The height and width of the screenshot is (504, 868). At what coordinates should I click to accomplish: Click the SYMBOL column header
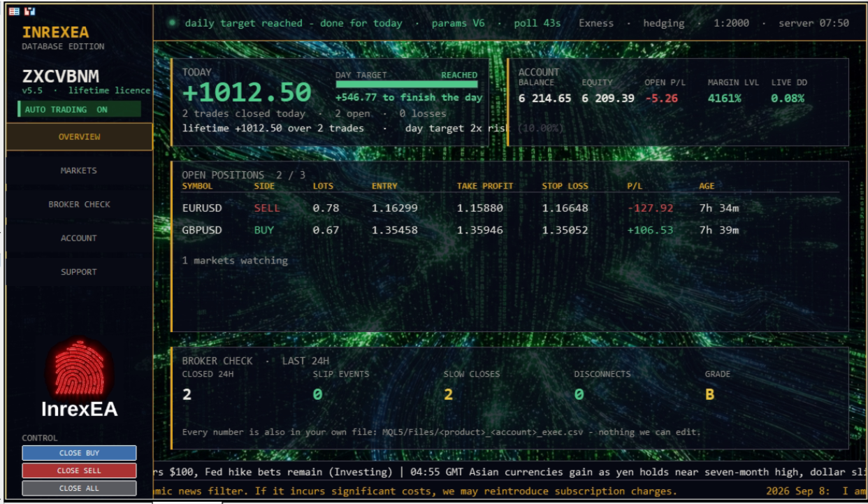point(197,186)
